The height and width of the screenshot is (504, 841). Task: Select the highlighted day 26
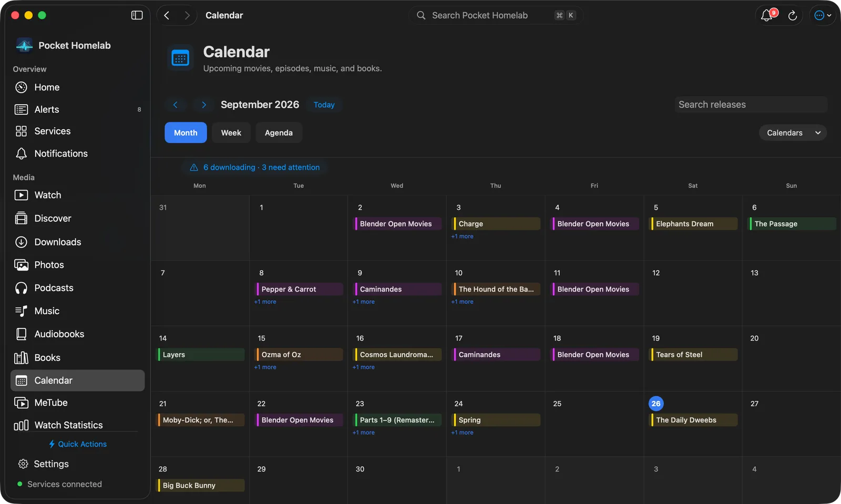point(656,404)
